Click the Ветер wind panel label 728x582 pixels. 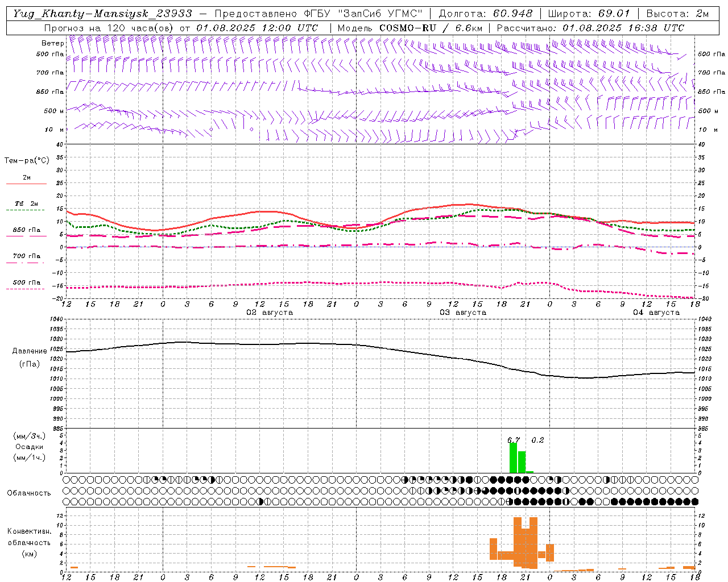(x=52, y=43)
